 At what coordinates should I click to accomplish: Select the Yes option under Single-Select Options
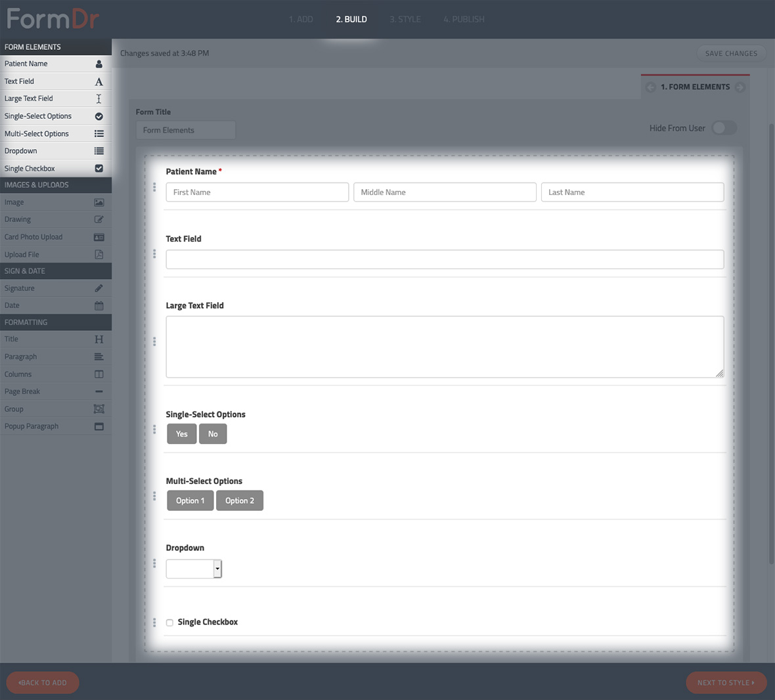tap(181, 433)
